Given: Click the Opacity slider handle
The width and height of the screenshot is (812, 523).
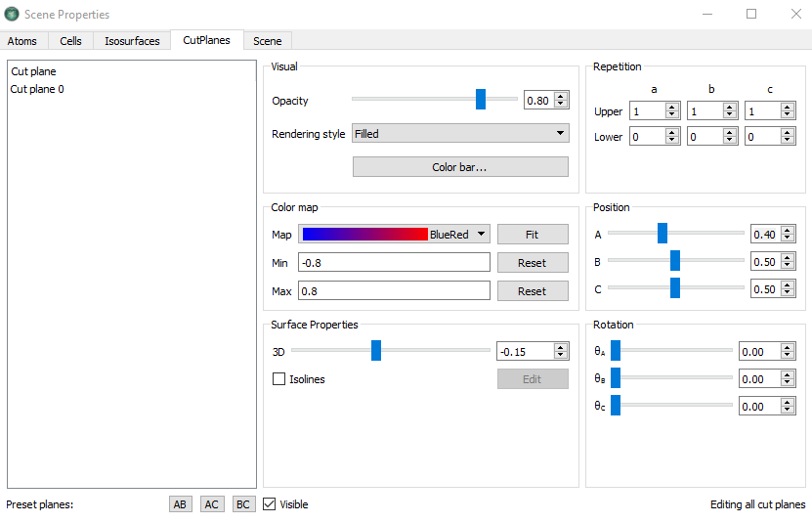Looking at the screenshot, I should coord(481,99).
